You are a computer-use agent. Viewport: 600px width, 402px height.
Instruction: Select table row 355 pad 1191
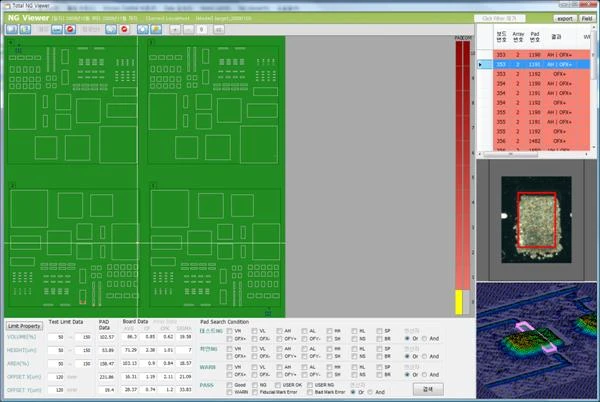(x=541, y=122)
